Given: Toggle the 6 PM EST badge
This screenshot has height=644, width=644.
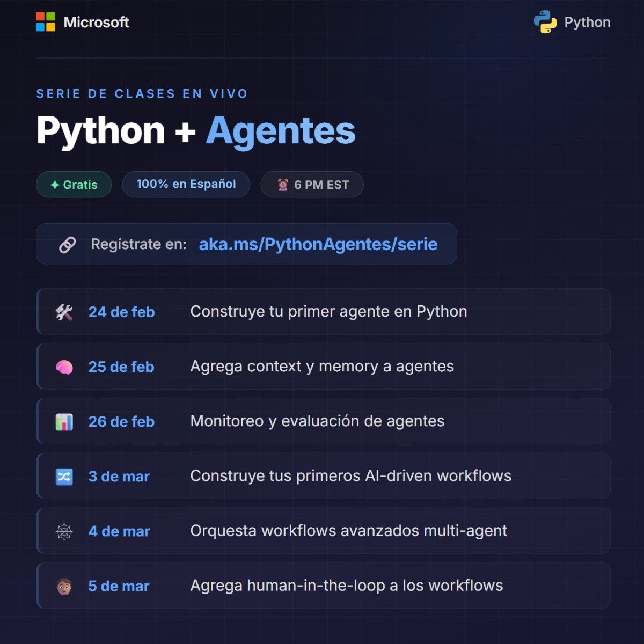Looking at the screenshot, I should coord(311,184).
